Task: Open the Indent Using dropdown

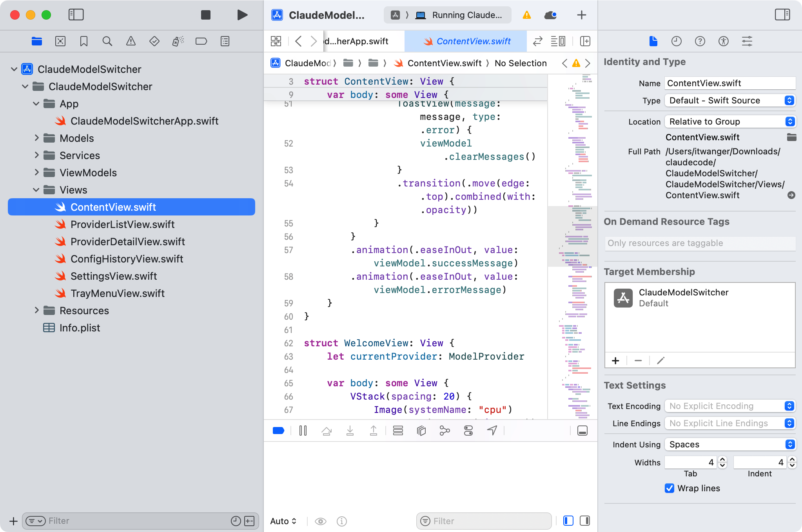Action: pyautogui.click(x=730, y=444)
